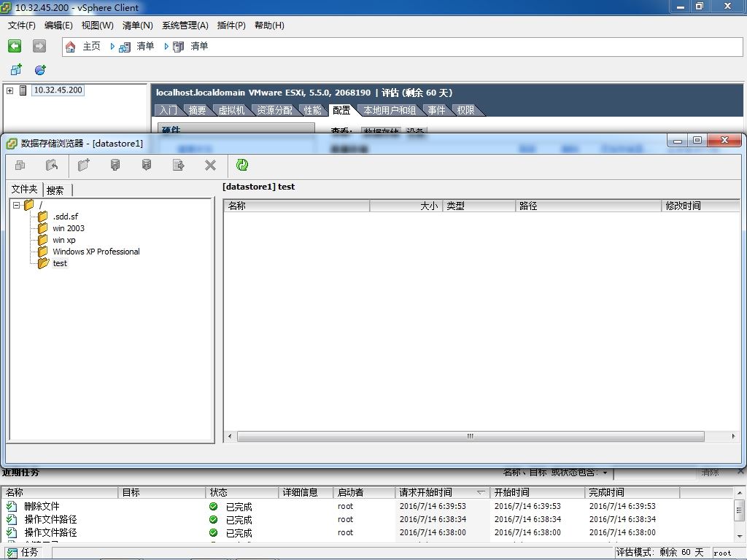Click the horizontal scrollbar thumb in file list
The width and height of the screenshot is (747, 560).
[471, 436]
